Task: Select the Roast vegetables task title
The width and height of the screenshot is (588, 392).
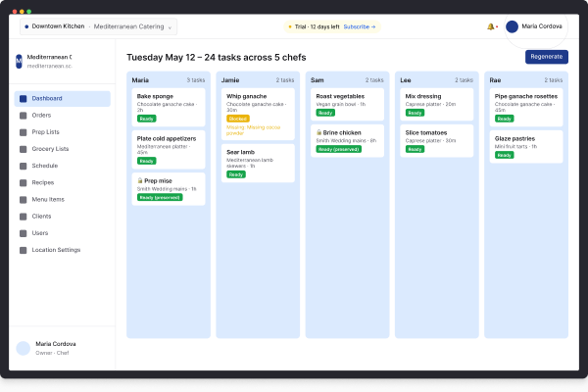Action: [x=340, y=96]
